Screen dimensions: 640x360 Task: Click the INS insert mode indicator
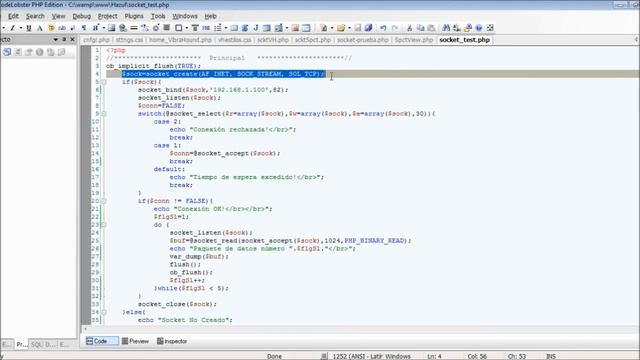pos(551,356)
